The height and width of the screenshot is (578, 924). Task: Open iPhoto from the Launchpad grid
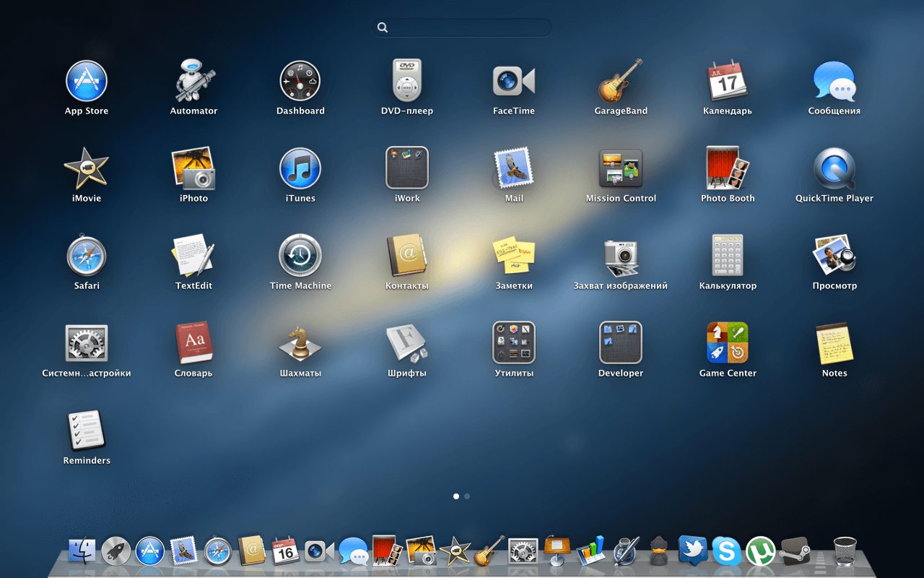193,168
